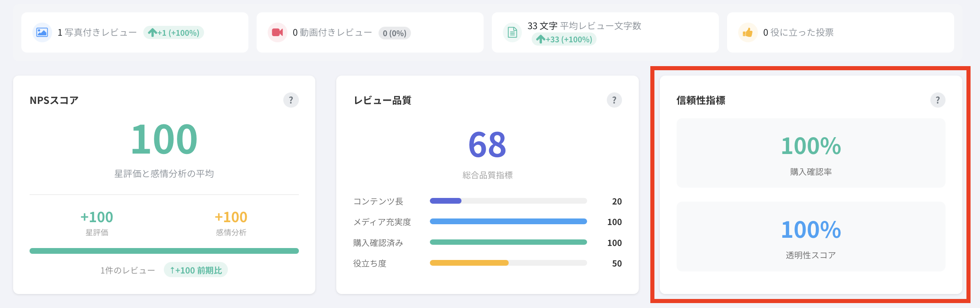
Task: Click the 0 (0%) video review badge
Action: pos(395,33)
